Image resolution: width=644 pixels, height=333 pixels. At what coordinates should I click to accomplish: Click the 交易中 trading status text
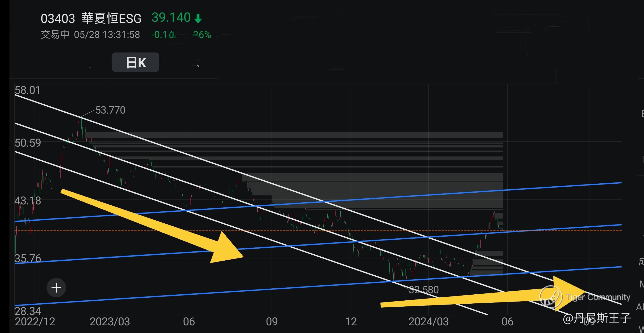55,34
